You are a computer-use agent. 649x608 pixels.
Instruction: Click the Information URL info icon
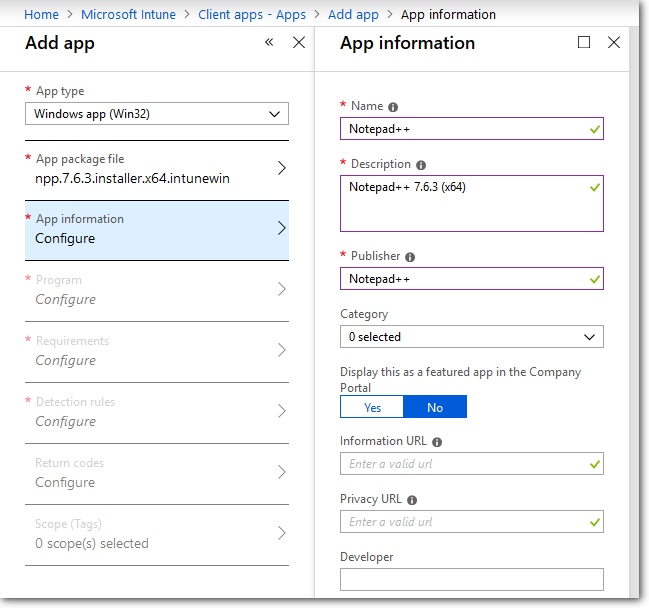point(437,442)
